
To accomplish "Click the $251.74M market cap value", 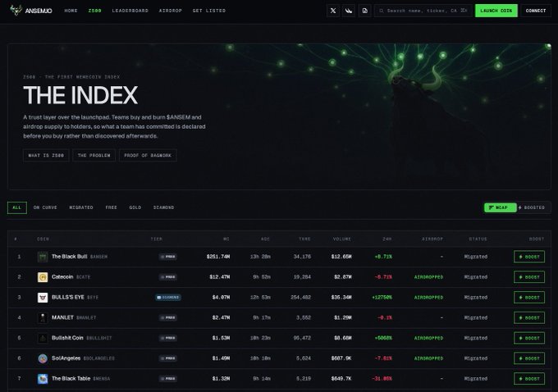I will click(218, 257).
